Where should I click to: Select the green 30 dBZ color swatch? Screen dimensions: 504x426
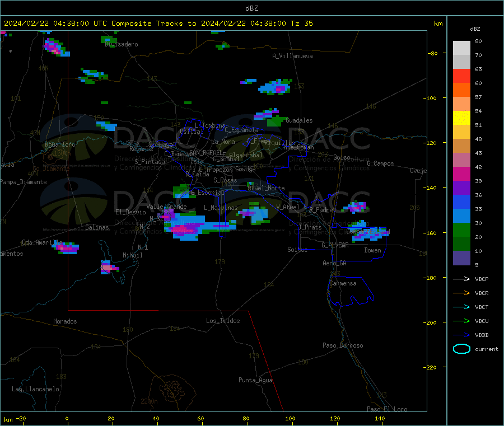tap(461, 230)
